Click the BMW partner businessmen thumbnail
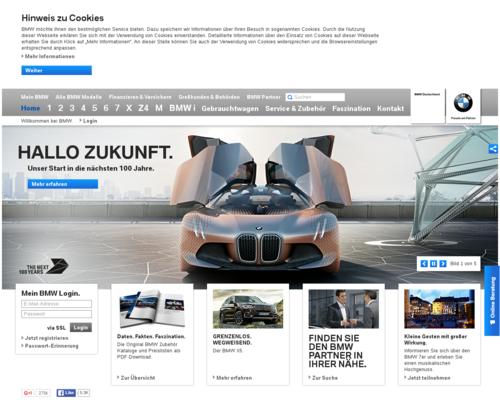Viewport: 500px width, 400px height. 344,309
